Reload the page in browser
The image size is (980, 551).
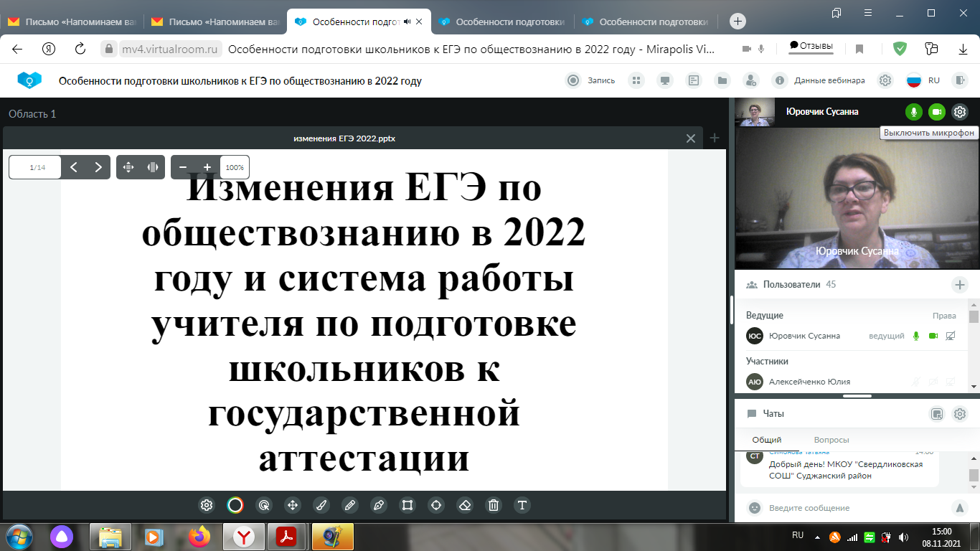tap(80, 49)
